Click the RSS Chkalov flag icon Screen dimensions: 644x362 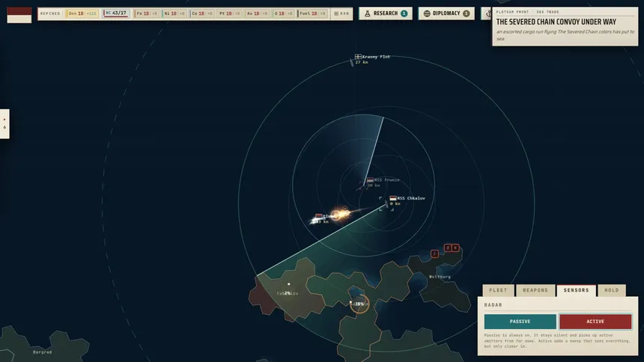pos(393,198)
